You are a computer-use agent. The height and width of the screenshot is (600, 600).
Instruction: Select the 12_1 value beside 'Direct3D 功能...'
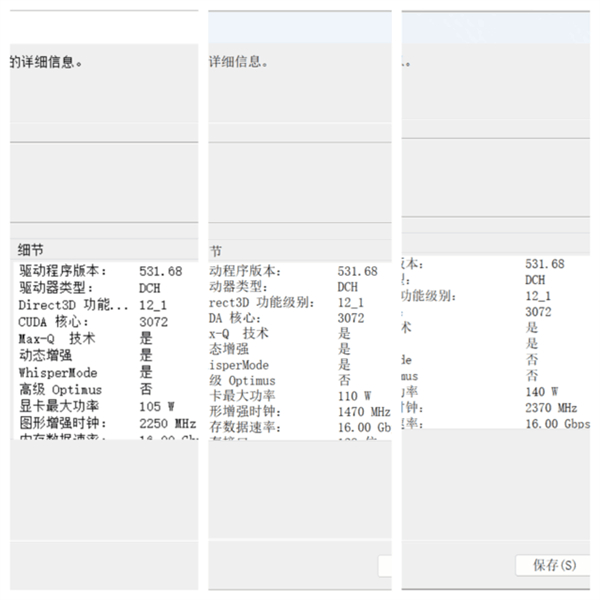coord(153,305)
